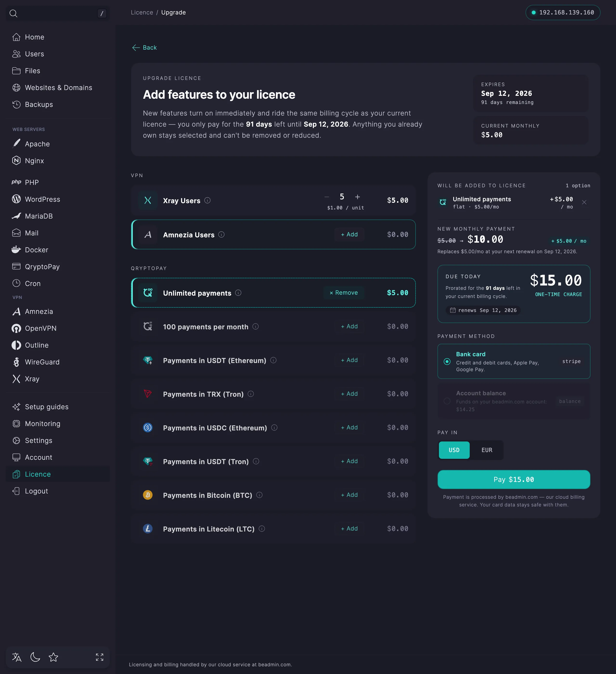Toggle dark mode moon icon
This screenshot has width=616, height=674.
(x=35, y=657)
